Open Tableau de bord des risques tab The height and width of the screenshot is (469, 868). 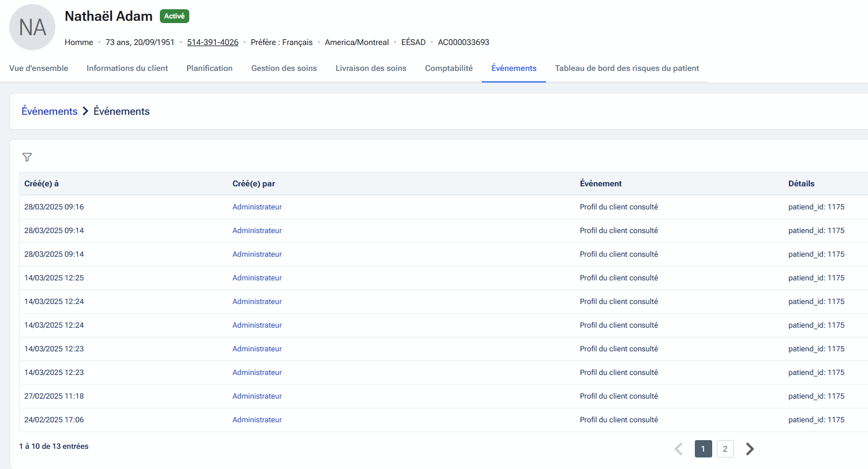tap(627, 68)
